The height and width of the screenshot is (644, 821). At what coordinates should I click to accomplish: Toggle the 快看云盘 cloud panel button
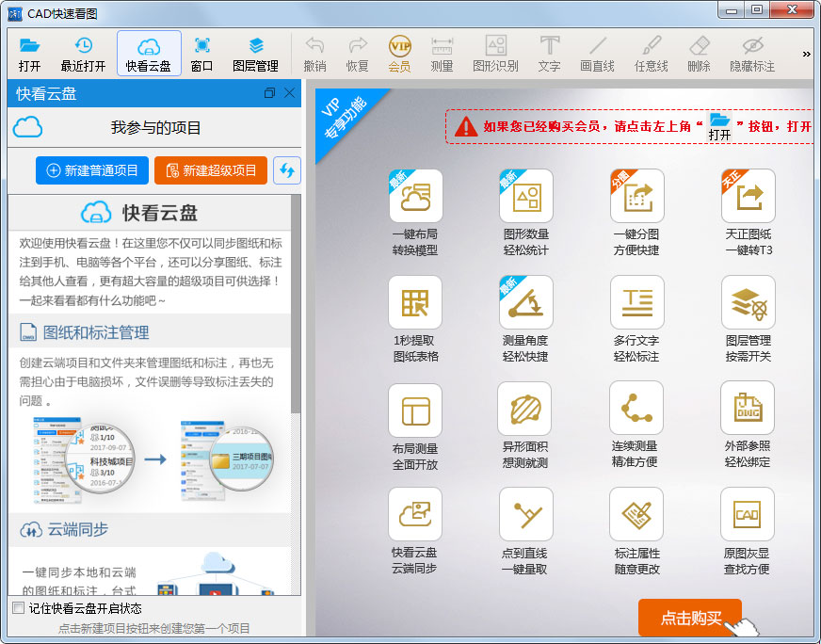point(149,54)
